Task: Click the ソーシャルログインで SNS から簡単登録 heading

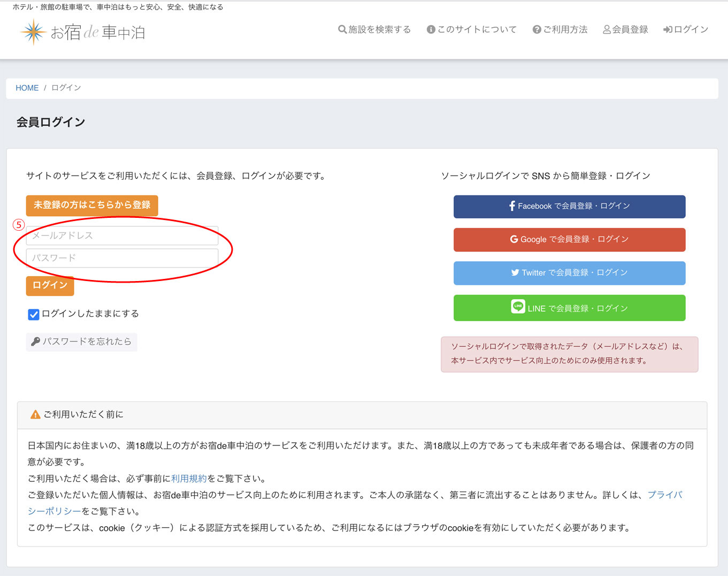Action: click(546, 176)
